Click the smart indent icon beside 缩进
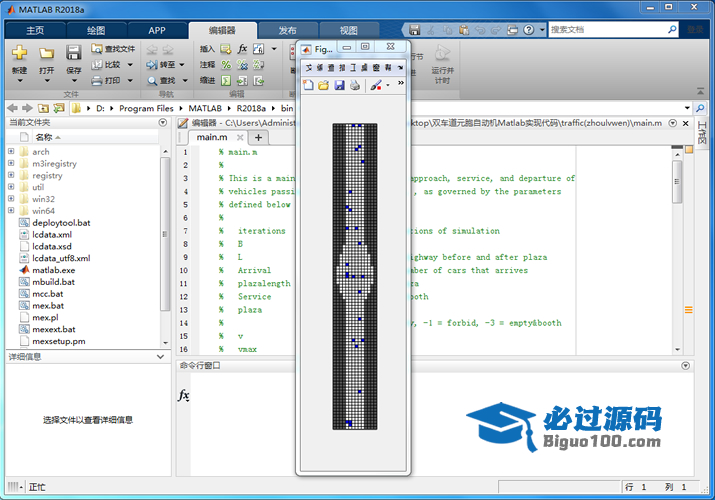715x500 pixels. coord(226,81)
